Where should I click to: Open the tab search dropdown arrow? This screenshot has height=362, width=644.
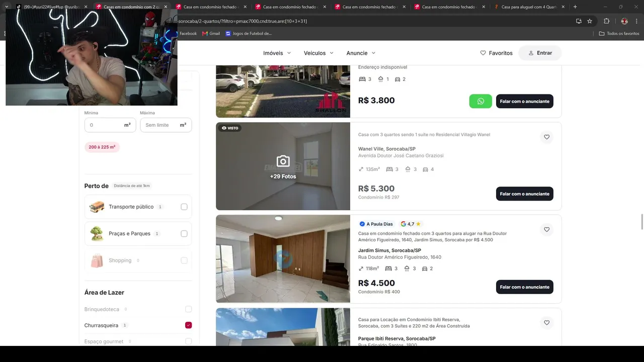click(x=7, y=7)
